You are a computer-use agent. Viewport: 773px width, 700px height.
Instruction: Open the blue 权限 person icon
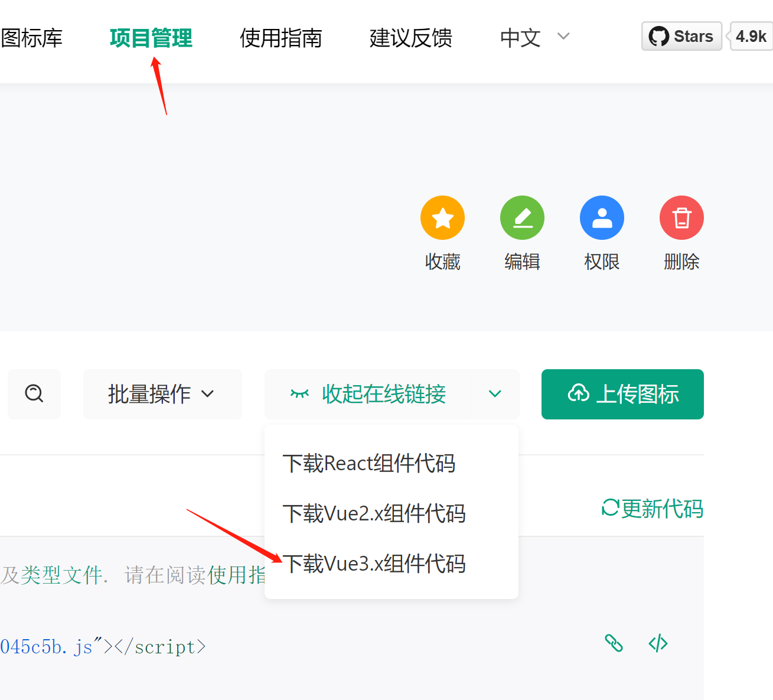pos(602,218)
